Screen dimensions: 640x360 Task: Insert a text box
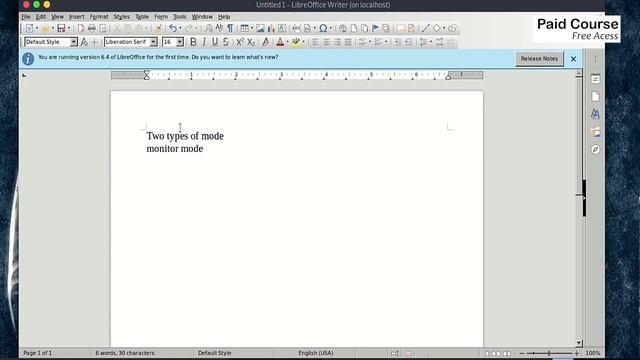282,28
